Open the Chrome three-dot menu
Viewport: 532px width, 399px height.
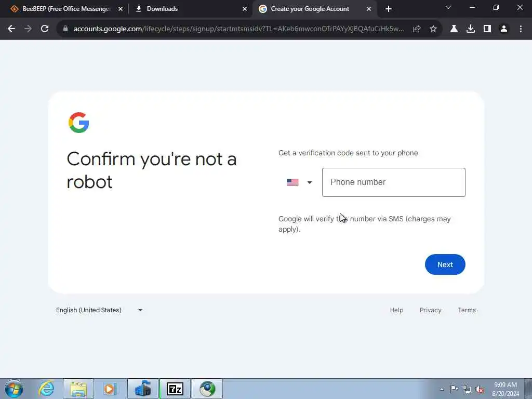pos(521,29)
